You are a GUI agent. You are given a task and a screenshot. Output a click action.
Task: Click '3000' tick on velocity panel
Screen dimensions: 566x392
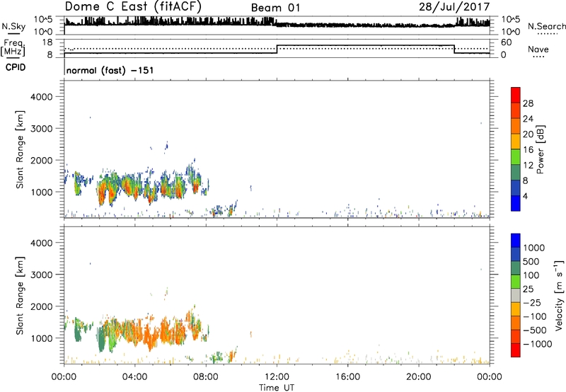(x=42, y=275)
